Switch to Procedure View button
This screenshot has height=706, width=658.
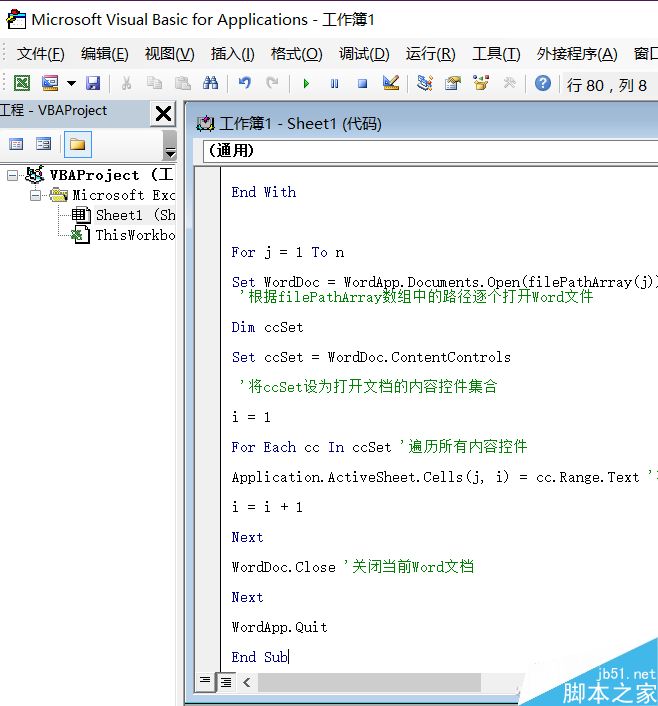(205, 680)
